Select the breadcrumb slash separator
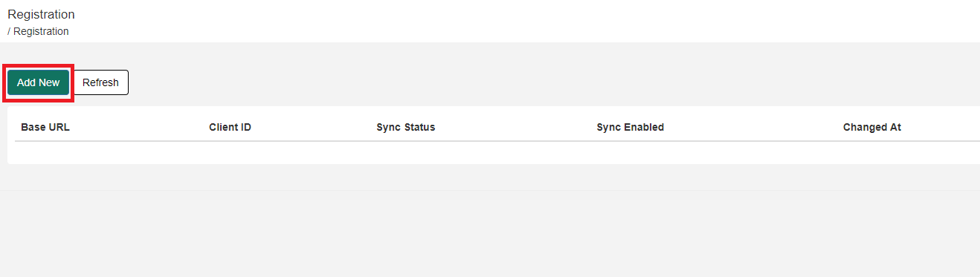The width and height of the screenshot is (980, 277). coord(9,31)
